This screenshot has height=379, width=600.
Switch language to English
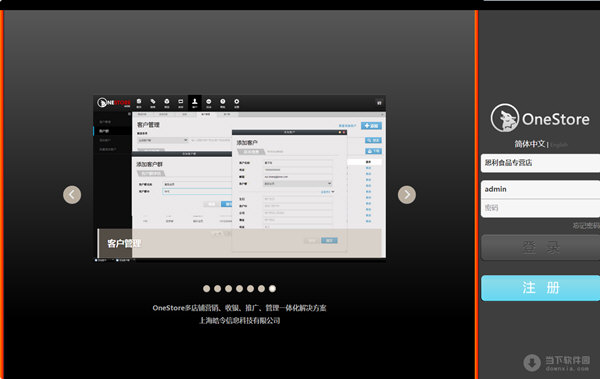(x=559, y=145)
